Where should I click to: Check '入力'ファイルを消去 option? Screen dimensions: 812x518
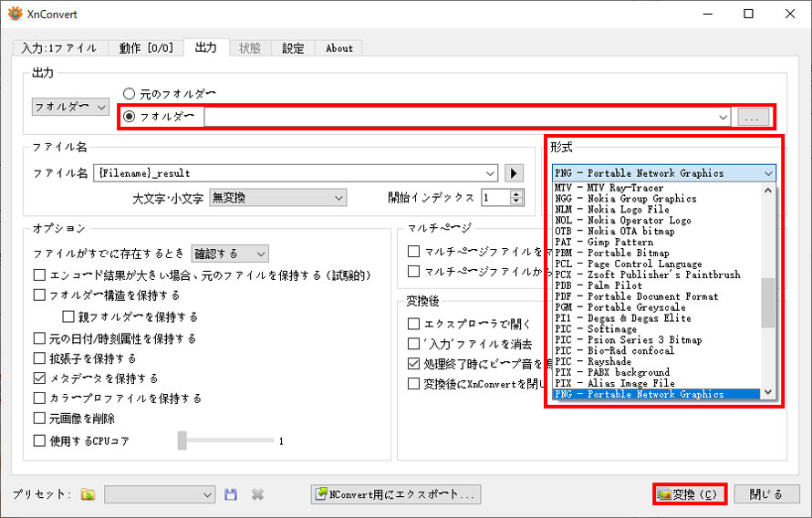point(414,344)
